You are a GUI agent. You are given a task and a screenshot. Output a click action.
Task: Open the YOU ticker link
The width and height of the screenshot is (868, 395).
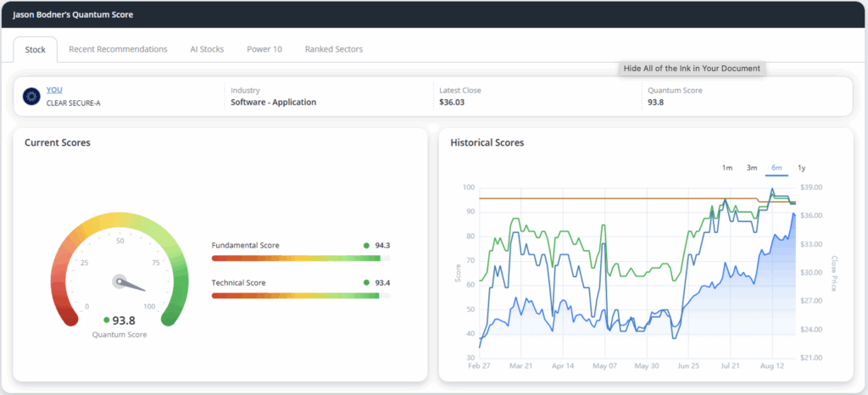click(54, 90)
